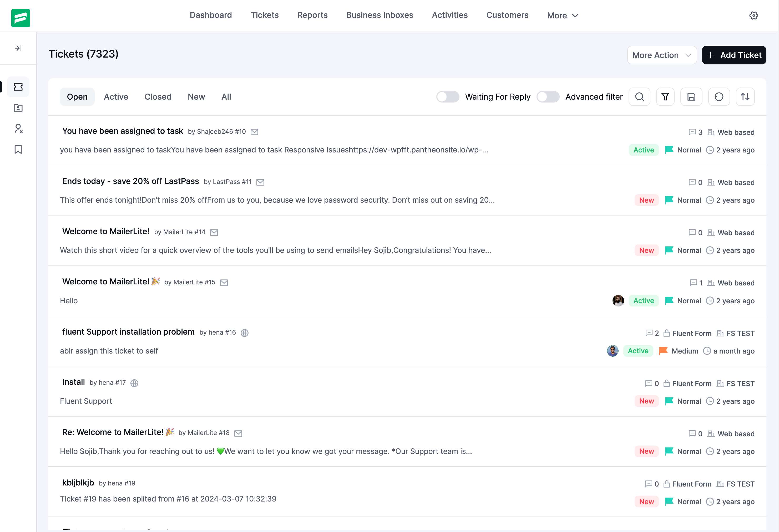
Task: Click the save filter disk icon
Action: click(691, 97)
